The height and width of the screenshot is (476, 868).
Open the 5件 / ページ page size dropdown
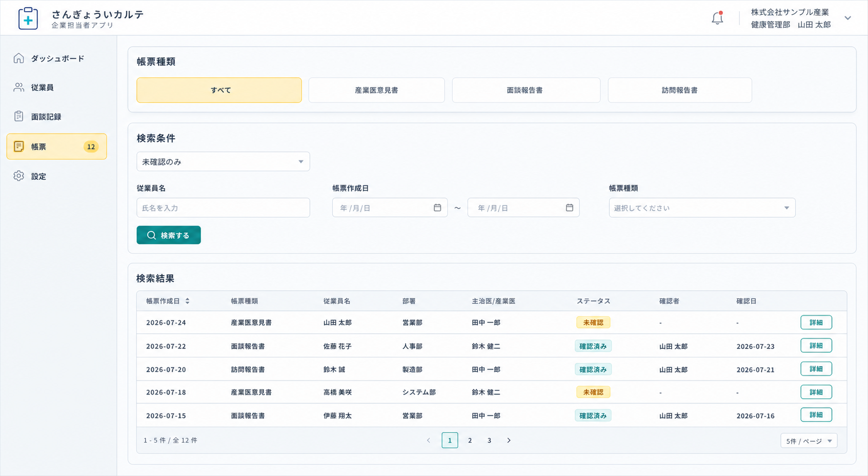click(809, 441)
